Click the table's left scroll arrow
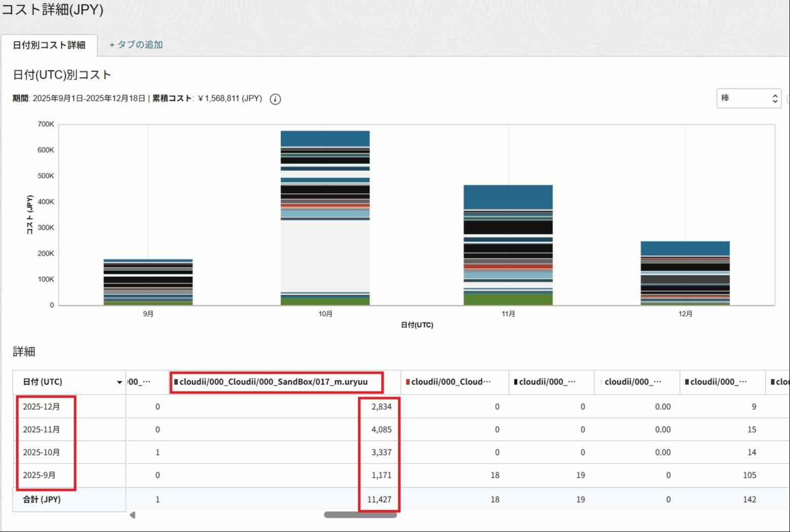The image size is (790, 532). [132, 515]
